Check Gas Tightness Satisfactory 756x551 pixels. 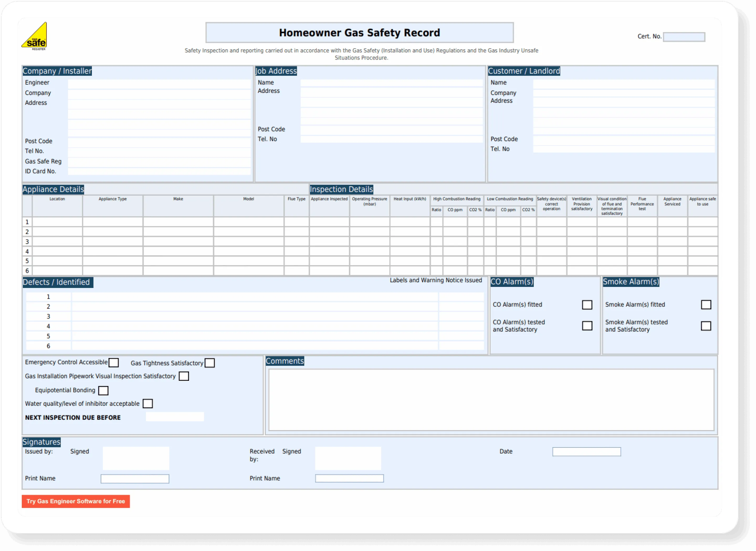[210, 362]
